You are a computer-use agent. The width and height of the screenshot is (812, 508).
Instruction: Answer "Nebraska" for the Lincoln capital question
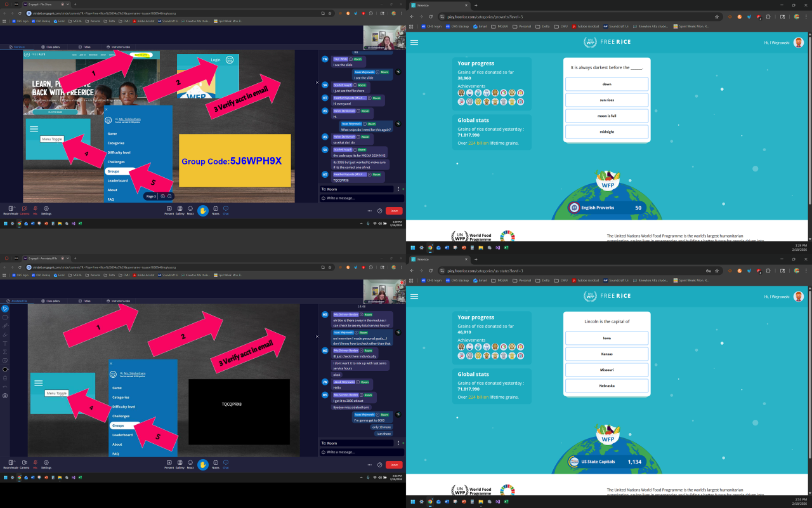click(x=606, y=386)
